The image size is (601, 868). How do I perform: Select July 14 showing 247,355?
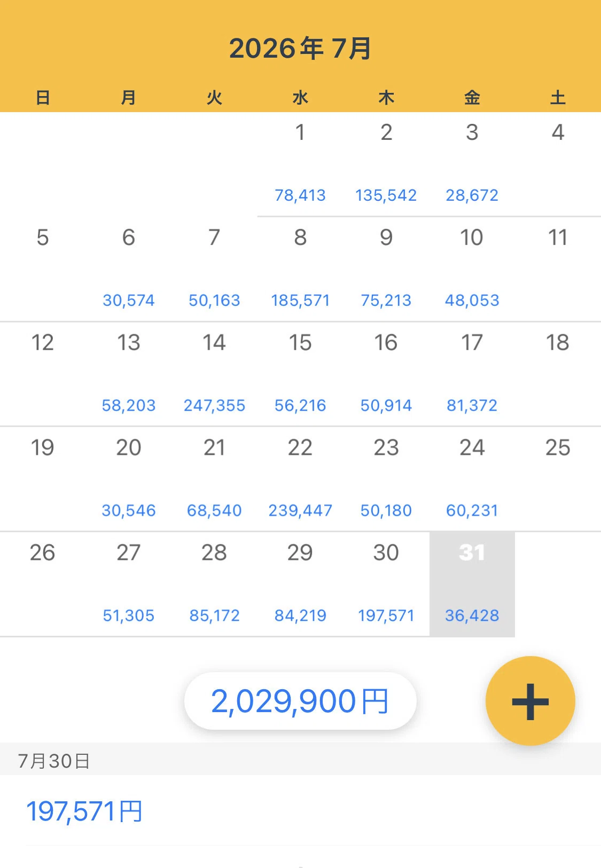(214, 374)
